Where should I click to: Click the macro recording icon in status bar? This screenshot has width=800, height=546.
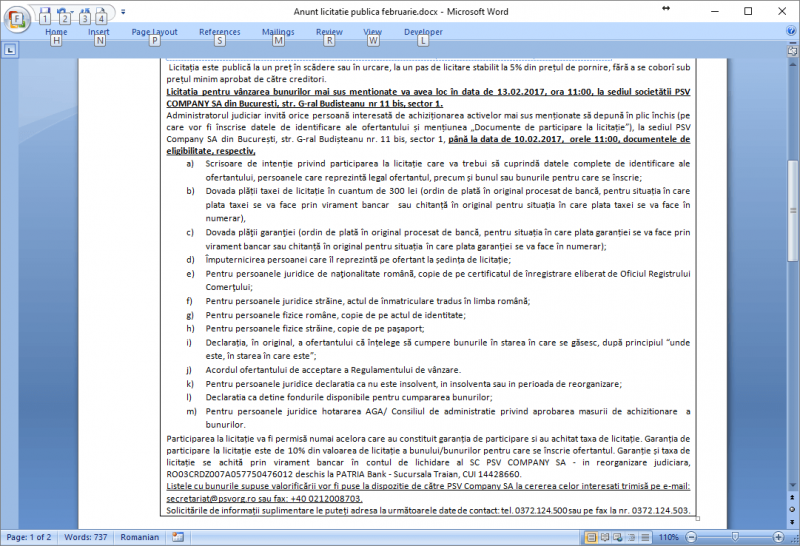[178, 537]
